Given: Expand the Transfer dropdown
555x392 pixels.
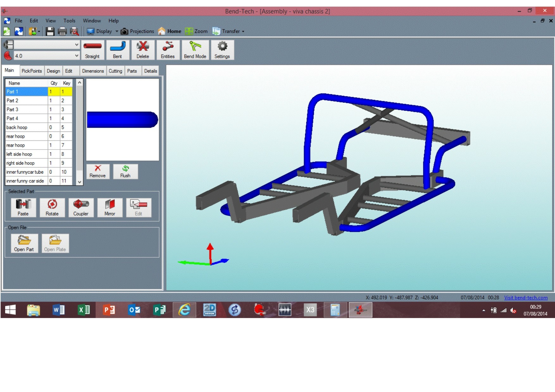Looking at the screenshot, I should 243,31.
